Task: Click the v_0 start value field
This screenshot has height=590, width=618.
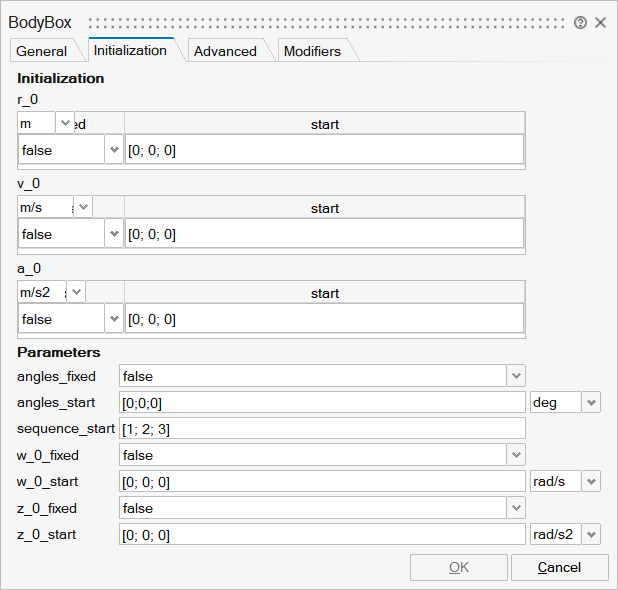Action: [x=324, y=234]
